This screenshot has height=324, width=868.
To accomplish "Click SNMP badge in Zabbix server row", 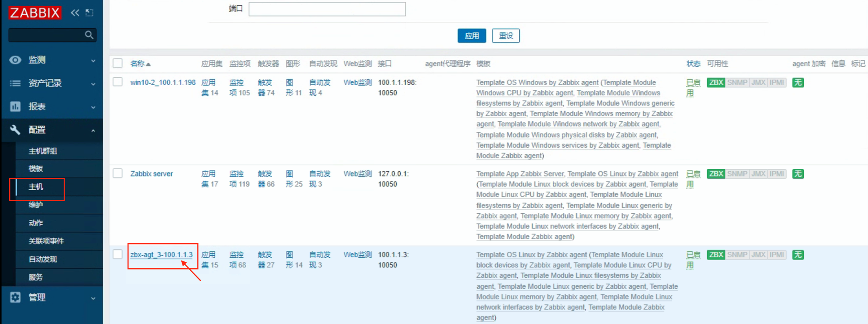I will 737,174.
